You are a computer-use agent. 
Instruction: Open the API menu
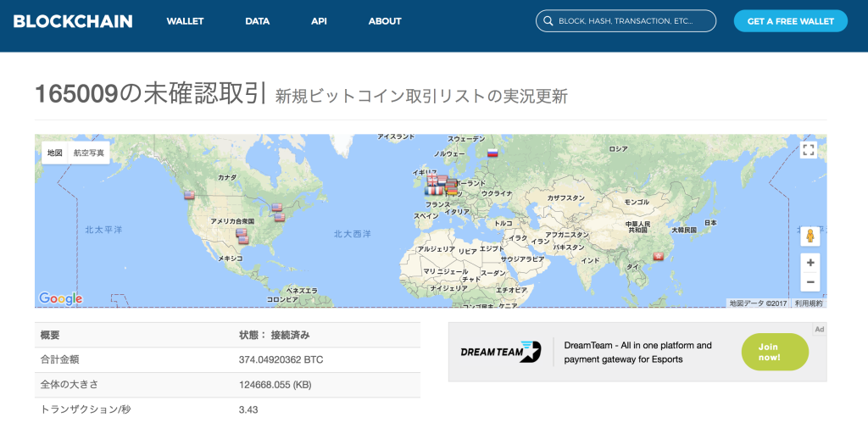(x=319, y=21)
